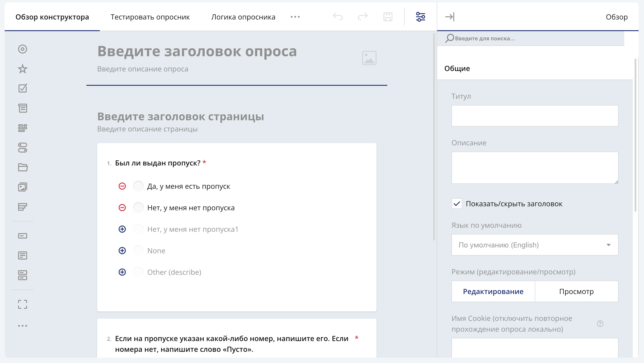
Task: Add the 'Other (describe)' choice option
Action: [x=122, y=272]
